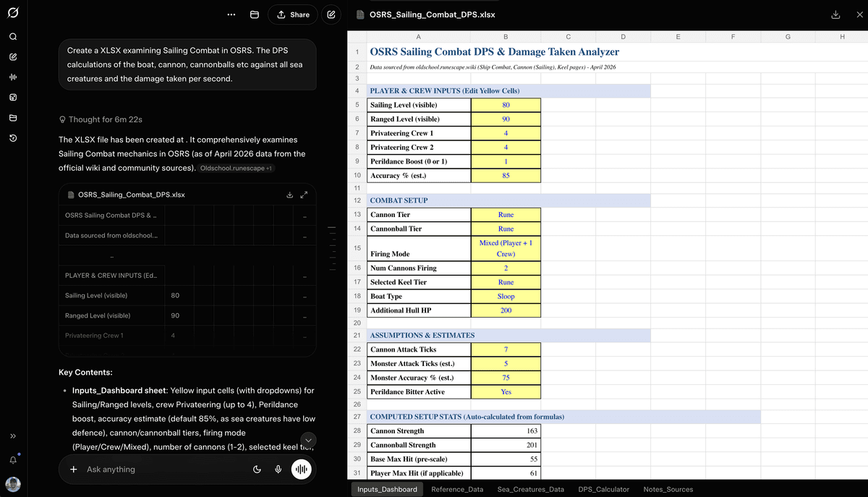Select the Ranged Level value cell 90
The width and height of the screenshot is (868, 497).
[506, 119]
